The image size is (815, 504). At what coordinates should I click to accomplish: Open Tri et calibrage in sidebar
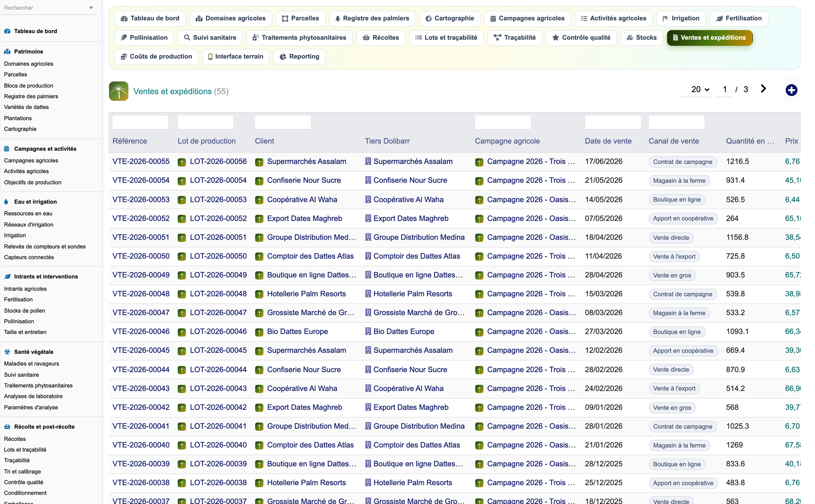22,472
